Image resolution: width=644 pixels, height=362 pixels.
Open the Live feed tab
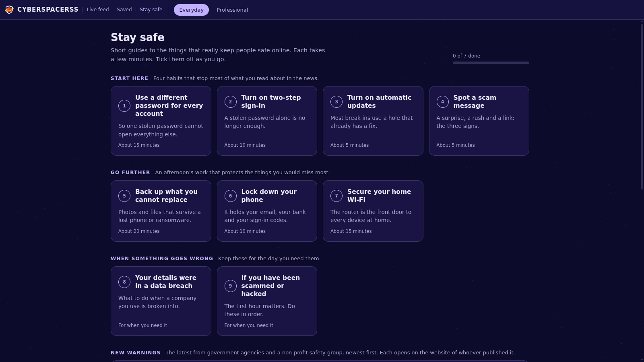click(x=98, y=10)
